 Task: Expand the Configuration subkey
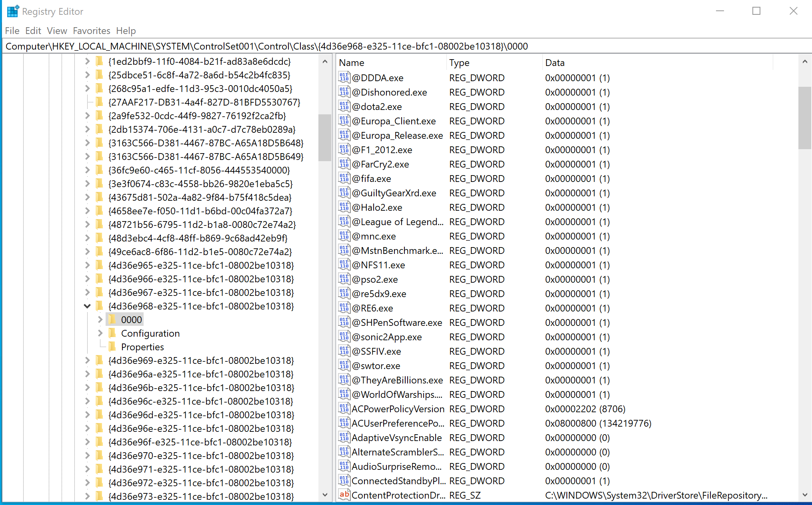coord(100,333)
